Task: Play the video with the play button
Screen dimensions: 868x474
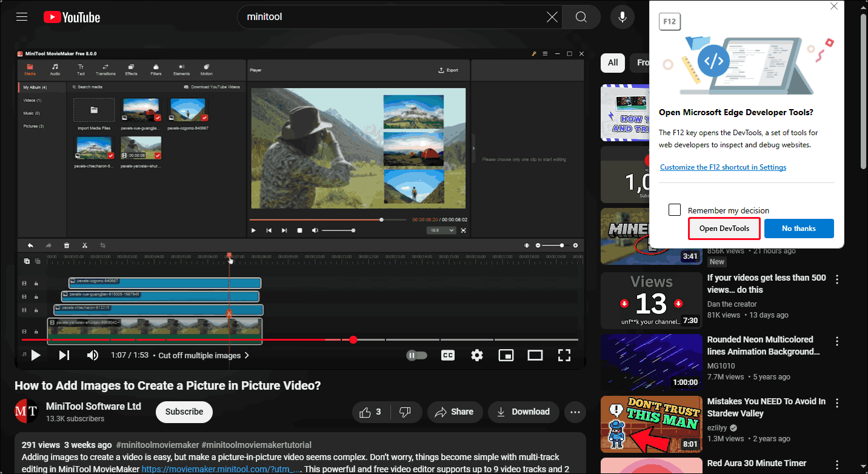Action: pos(36,355)
